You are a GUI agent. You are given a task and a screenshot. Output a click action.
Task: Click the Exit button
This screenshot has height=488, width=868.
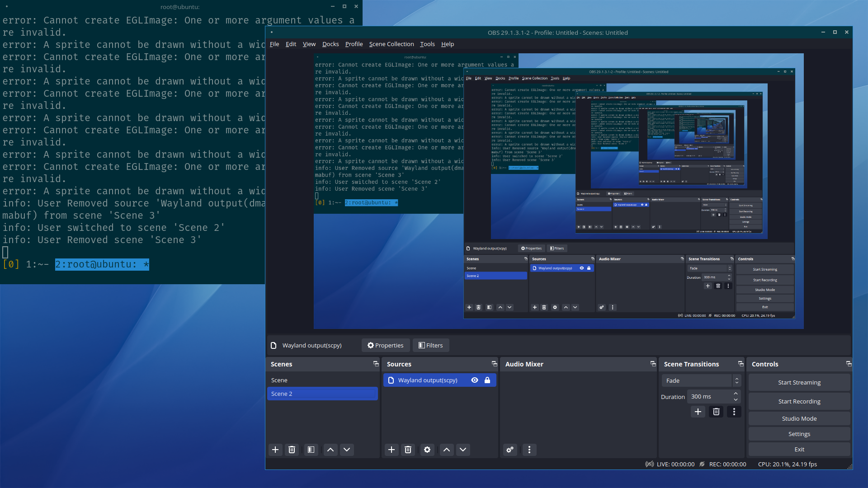799,449
